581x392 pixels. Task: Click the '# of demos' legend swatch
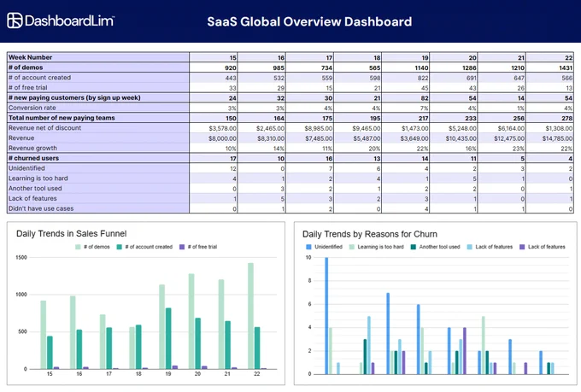point(78,247)
